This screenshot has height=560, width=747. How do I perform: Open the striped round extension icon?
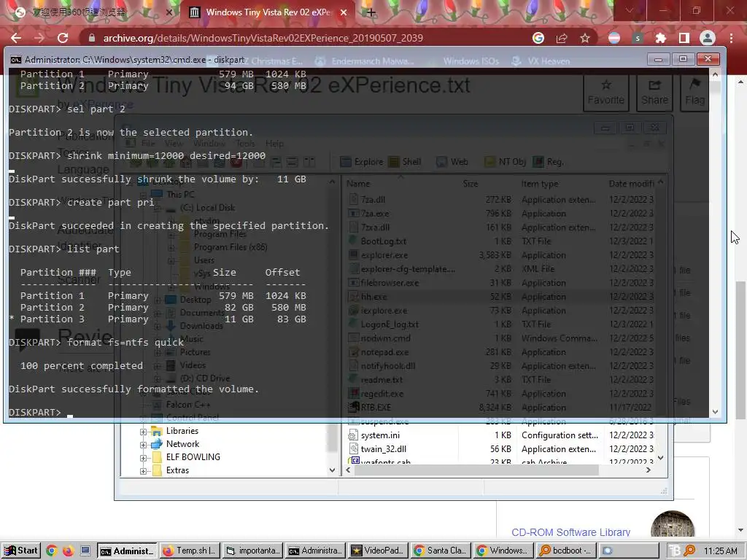[x=614, y=38]
